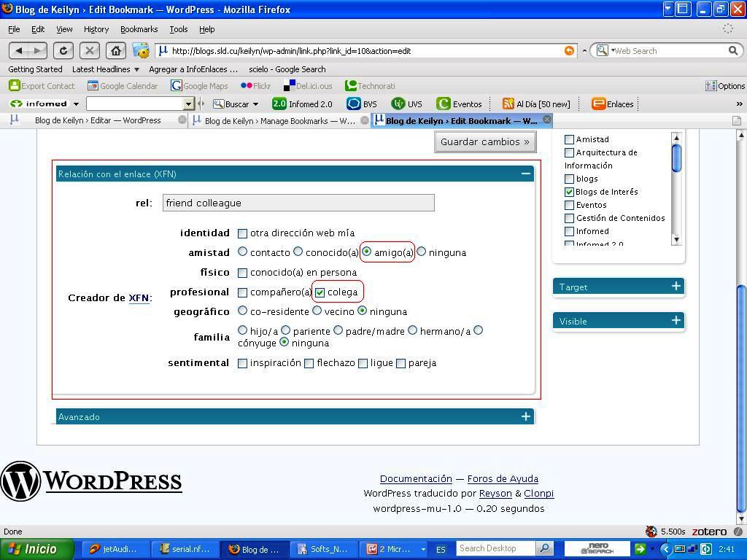Open the Documentación link

[416, 479]
